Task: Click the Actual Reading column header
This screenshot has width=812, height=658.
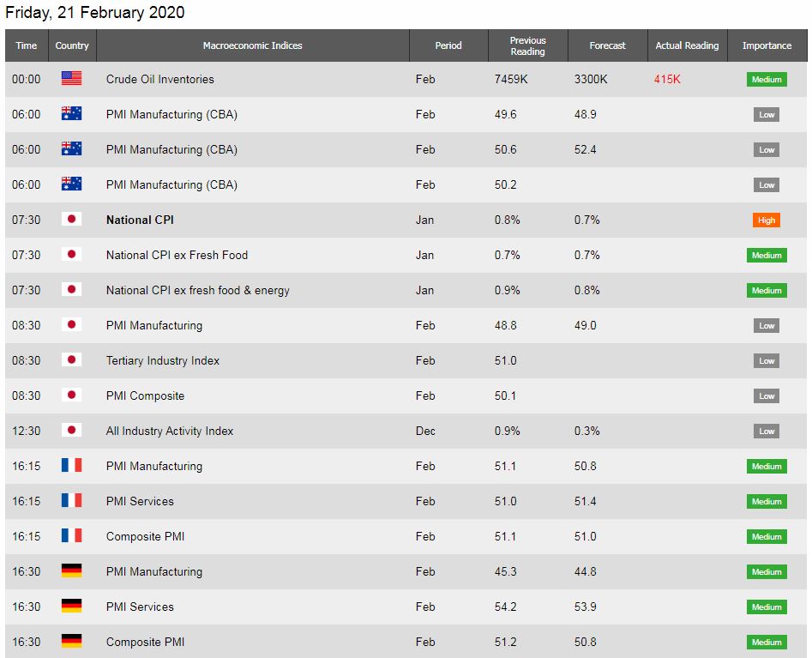Action: click(x=687, y=45)
